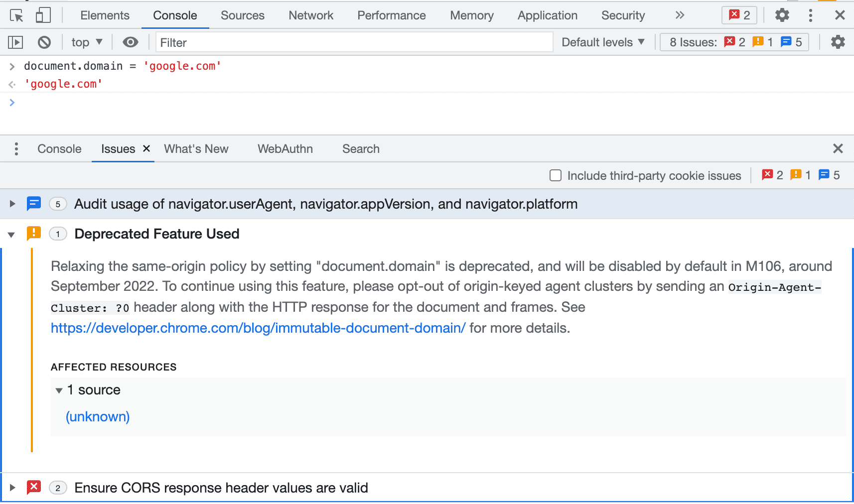
Task: Open console sidebar settings gear
Action: [x=838, y=42]
